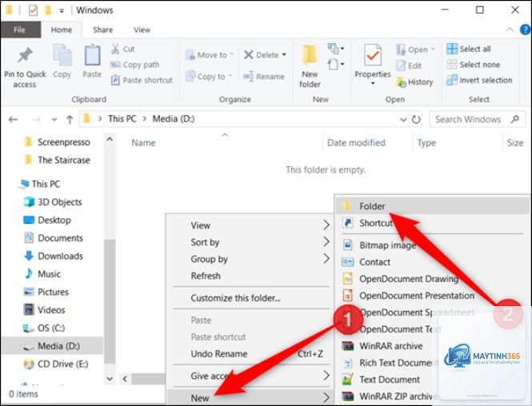Open the Screenpresso folder
Image resolution: width=532 pixels, height=406 pixels.
coord(58,142)
